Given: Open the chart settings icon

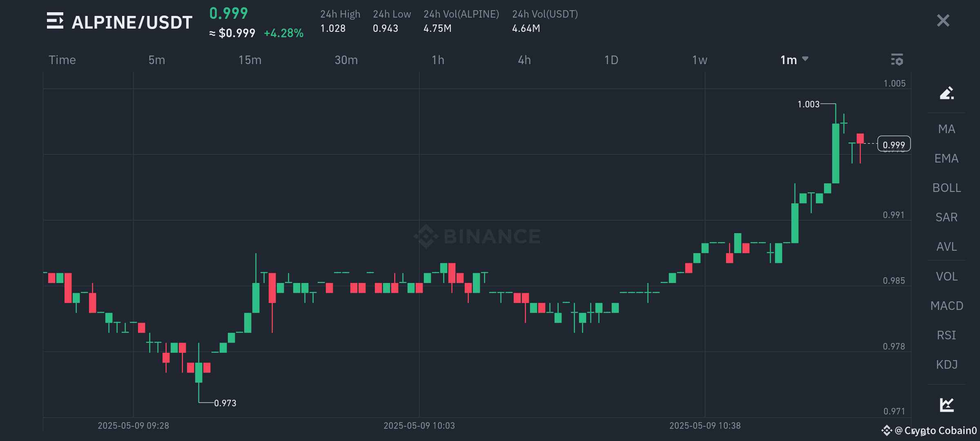Looking at the screenshot, I should (897, 60).
